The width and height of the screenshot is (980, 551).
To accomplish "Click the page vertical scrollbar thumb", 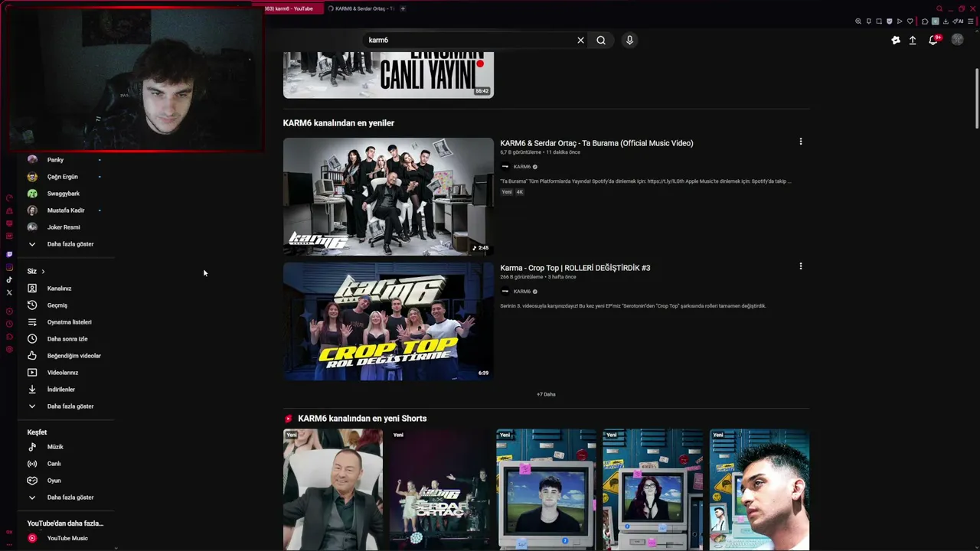I will pyautogui.click(x=976, y=99).
